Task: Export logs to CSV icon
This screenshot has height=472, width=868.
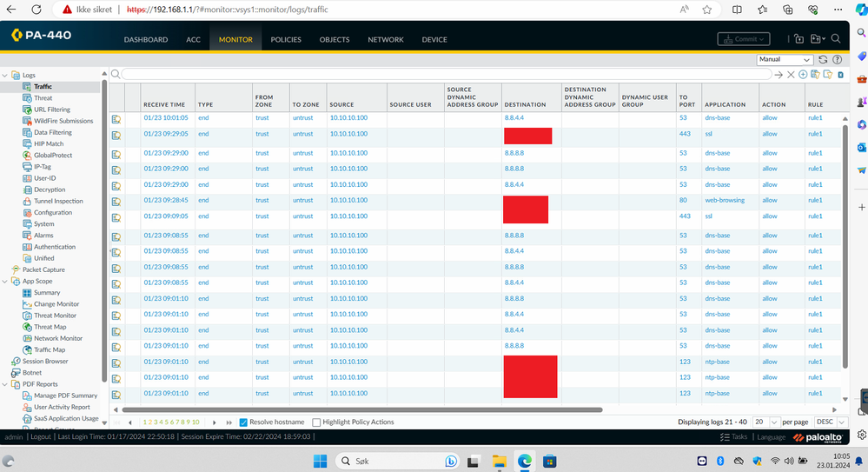Action: point(839,75)
